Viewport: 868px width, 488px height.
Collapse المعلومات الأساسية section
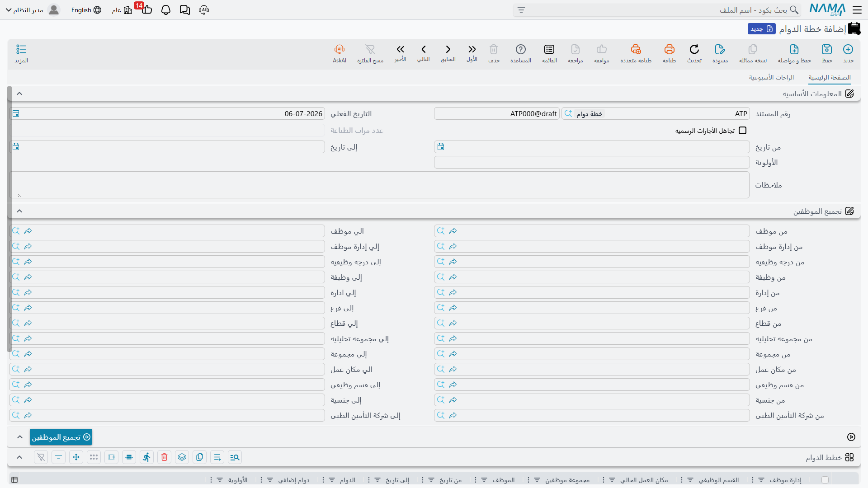pyautogui.click(x=19, y=94)
